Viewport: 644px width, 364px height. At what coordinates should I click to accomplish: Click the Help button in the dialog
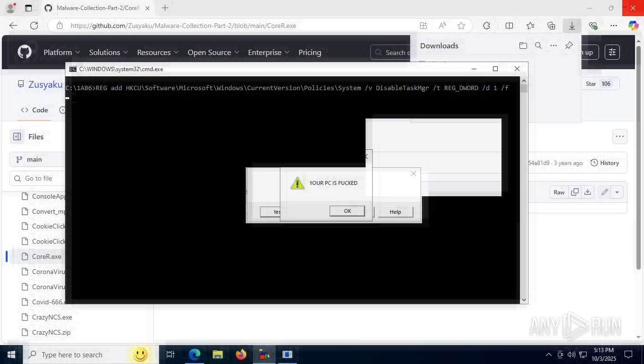click(x=395, y=212)
